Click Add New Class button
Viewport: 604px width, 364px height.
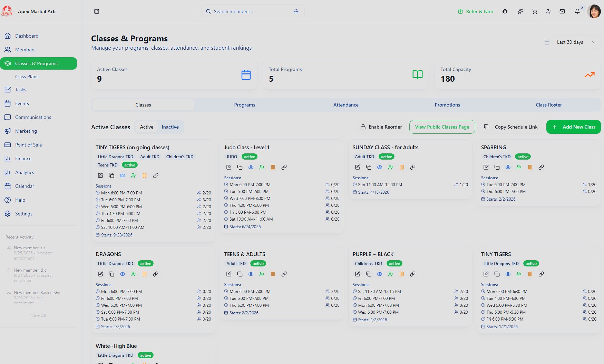point(574,127)
